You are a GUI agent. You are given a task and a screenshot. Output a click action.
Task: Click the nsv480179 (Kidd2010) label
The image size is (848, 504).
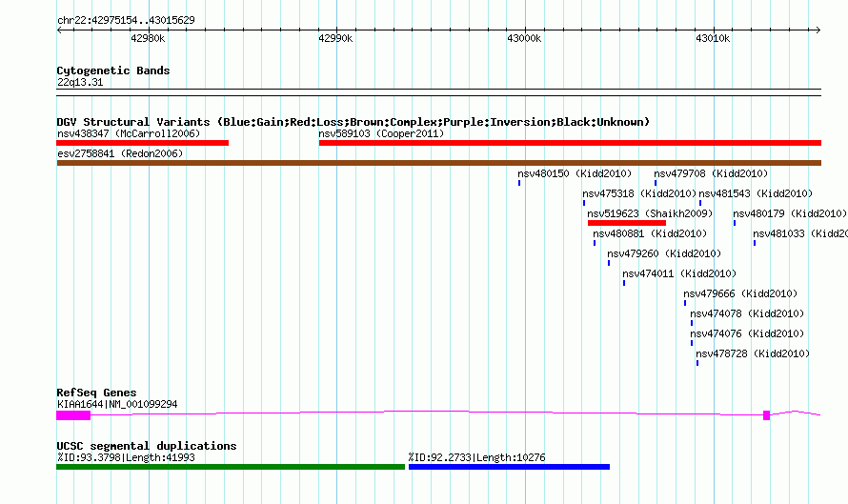(790, 213)
